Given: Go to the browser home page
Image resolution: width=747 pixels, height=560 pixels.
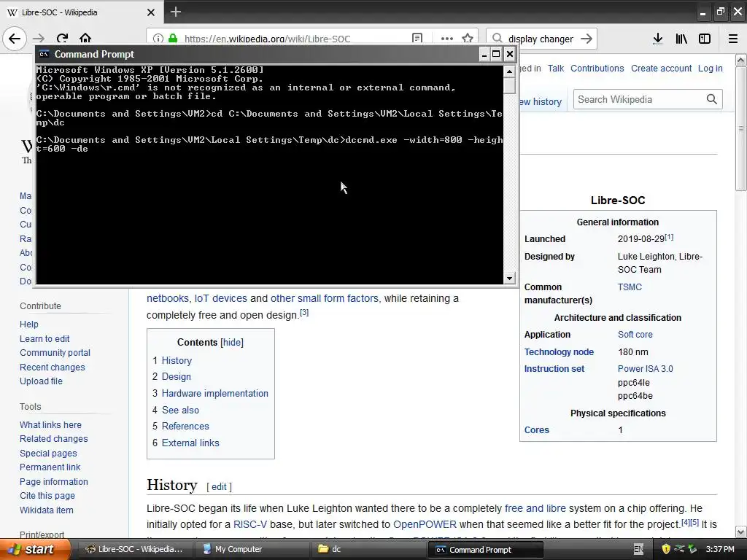Looking at the screenshot, I should click(x=85, y=39).
